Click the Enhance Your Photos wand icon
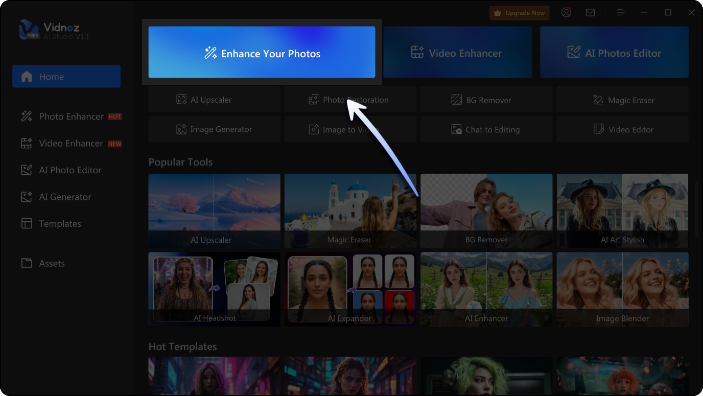 point(210,53)
